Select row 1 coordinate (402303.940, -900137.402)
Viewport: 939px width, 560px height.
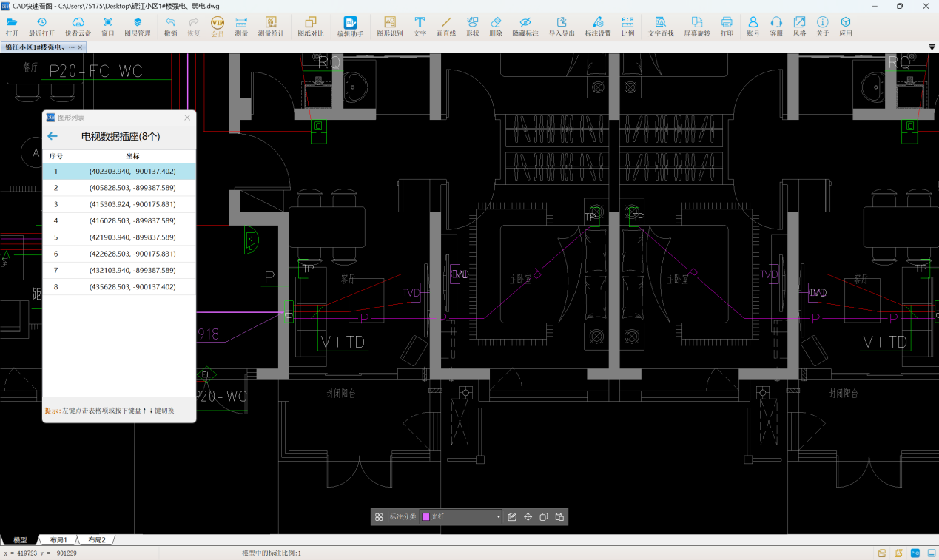[119, 172]
